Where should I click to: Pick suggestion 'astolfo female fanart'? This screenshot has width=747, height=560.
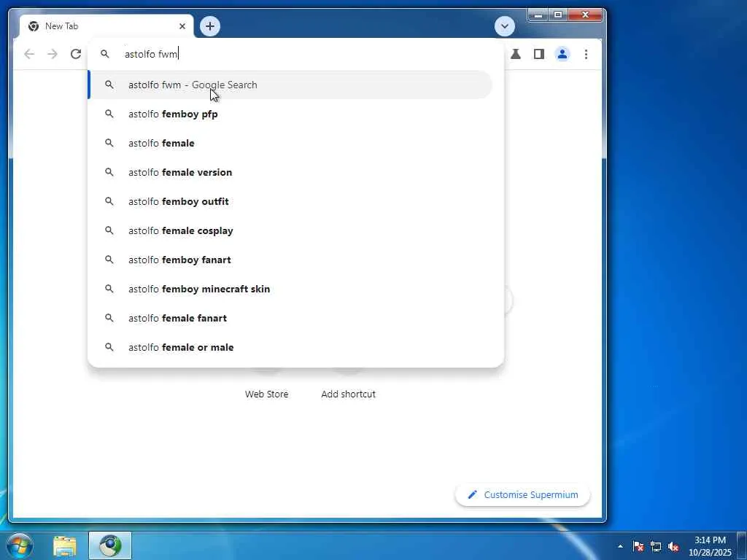(x=290, y=318)
